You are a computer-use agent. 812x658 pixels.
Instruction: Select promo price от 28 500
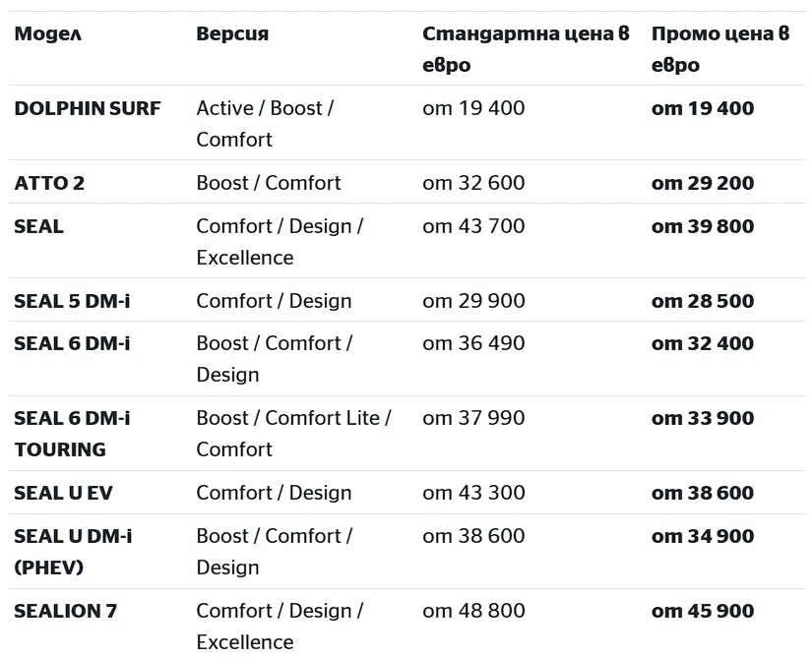[703, 301]
